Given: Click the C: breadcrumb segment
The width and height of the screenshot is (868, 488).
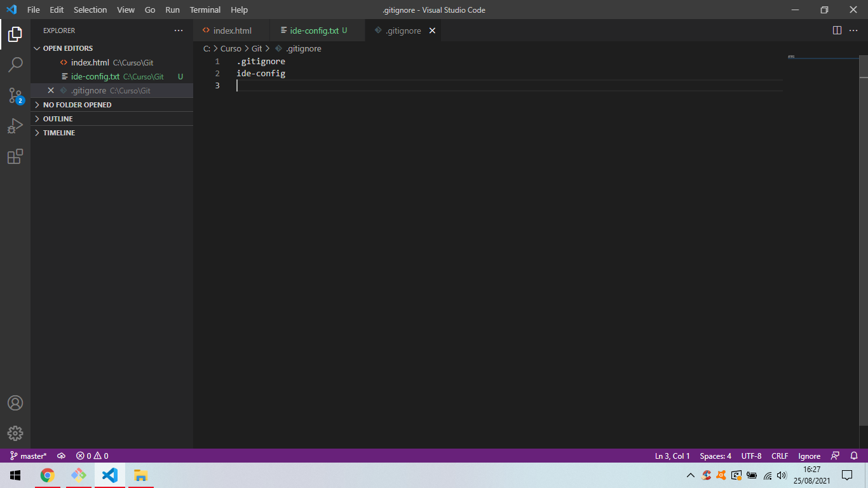Looking at the screenshot, I should click(207, 48).
